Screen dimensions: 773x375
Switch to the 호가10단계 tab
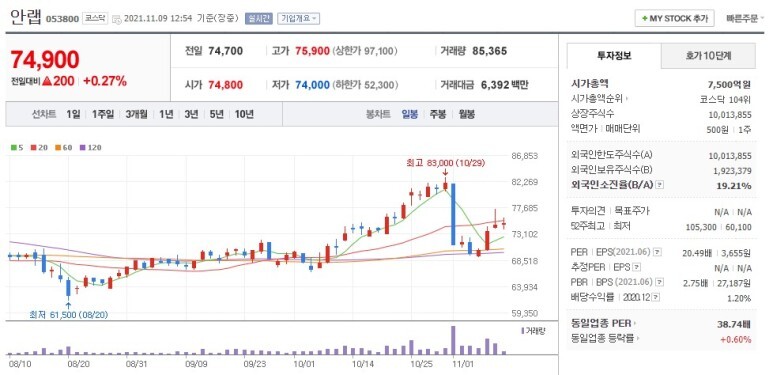[708, 56]
